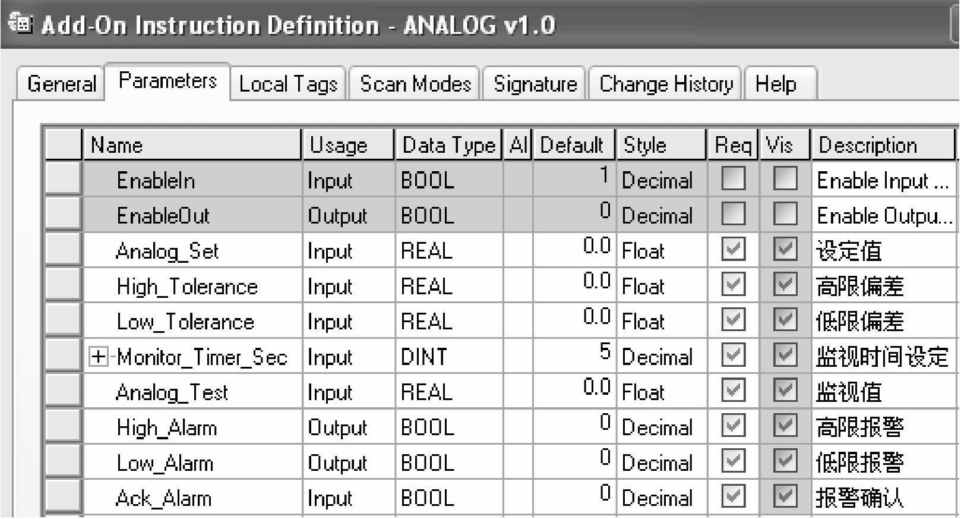Expand the Monitor_Timer_Sec parameter row
Screen dimensions: 980x519
tap(98, 357)
